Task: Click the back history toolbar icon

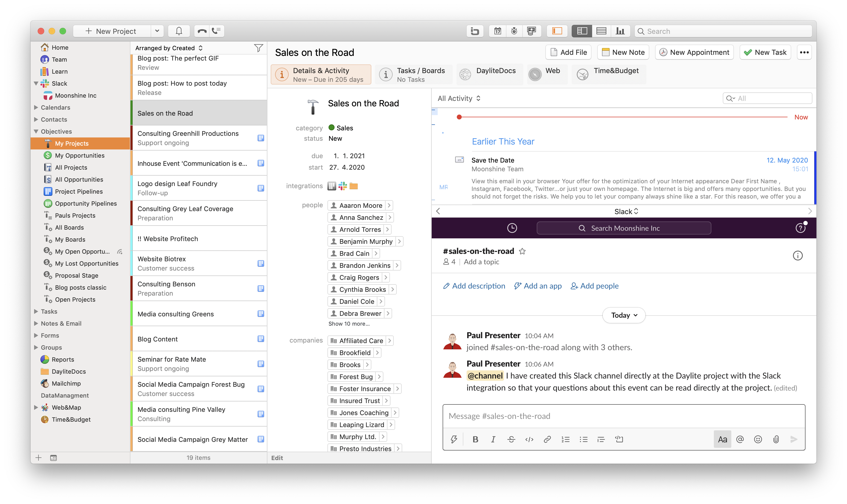Action: (x=475, y=31)
